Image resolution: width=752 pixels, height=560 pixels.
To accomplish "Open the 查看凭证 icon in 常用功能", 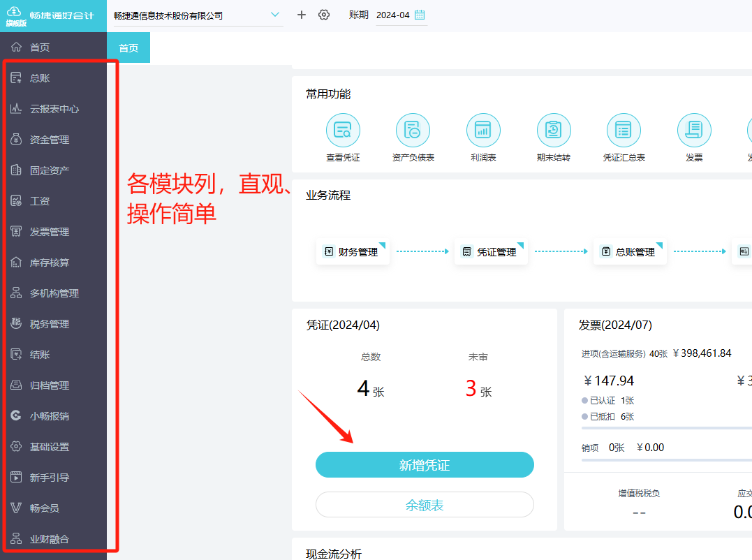I will (x=342, y=130).
